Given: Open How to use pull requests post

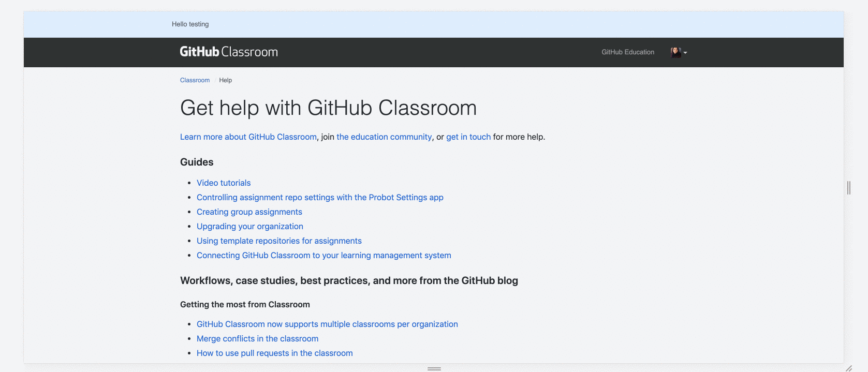Looking at the screenshot, I should [x=275, y=353].
